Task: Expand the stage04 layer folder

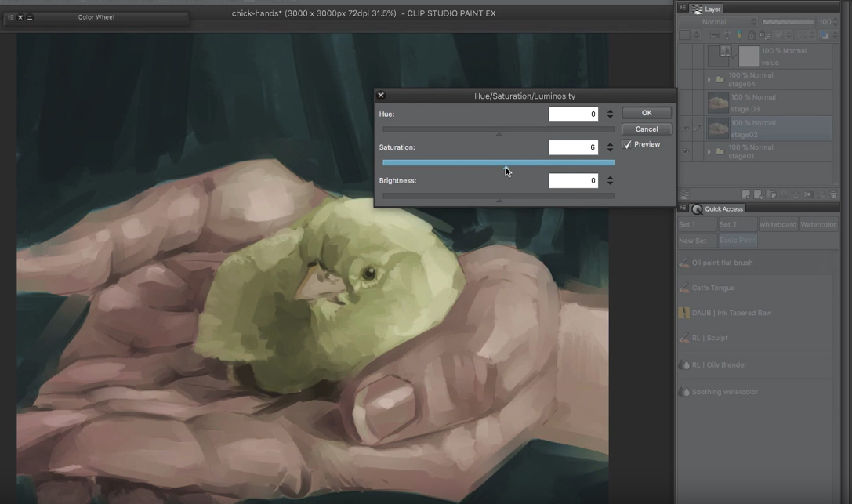Action: pyautogui.click(x=709, y=80)
